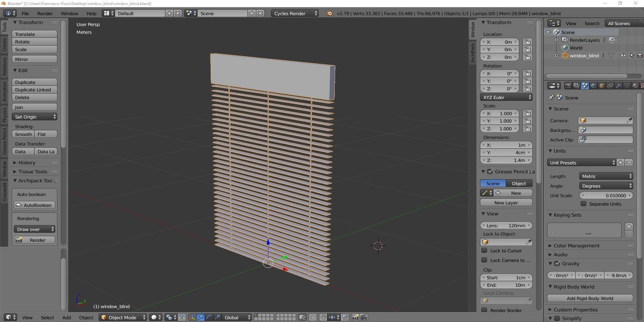The width and height of the screenshot is (644, 322).
Task: Open the Render Layers properties tab
Action: (x=576, y=86)
